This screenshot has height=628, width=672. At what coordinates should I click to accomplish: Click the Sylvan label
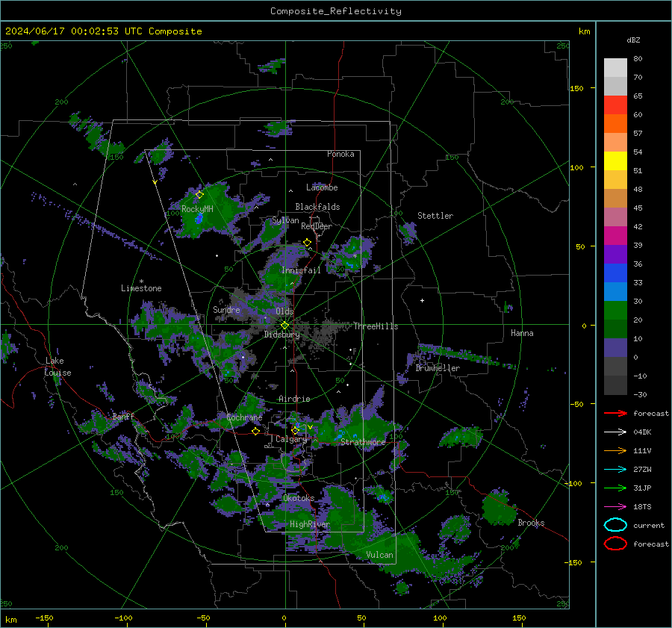tap(285, 220)
